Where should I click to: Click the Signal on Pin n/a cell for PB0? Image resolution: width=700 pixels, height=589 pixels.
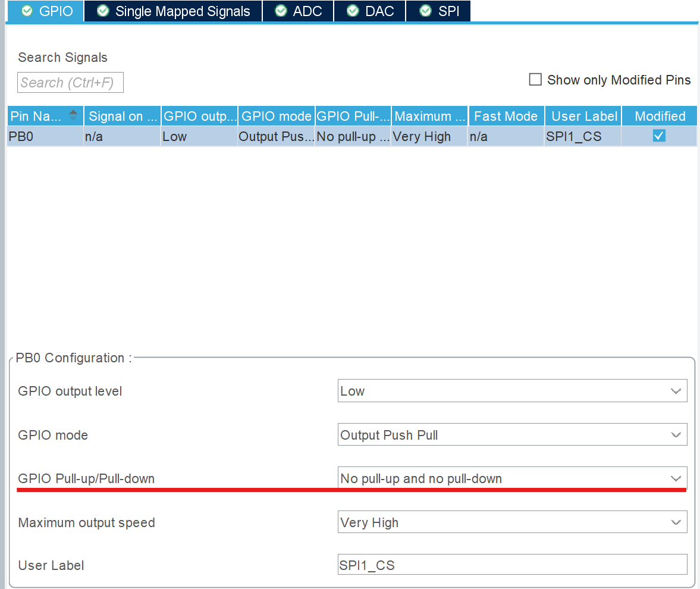(x=122, y=136)
